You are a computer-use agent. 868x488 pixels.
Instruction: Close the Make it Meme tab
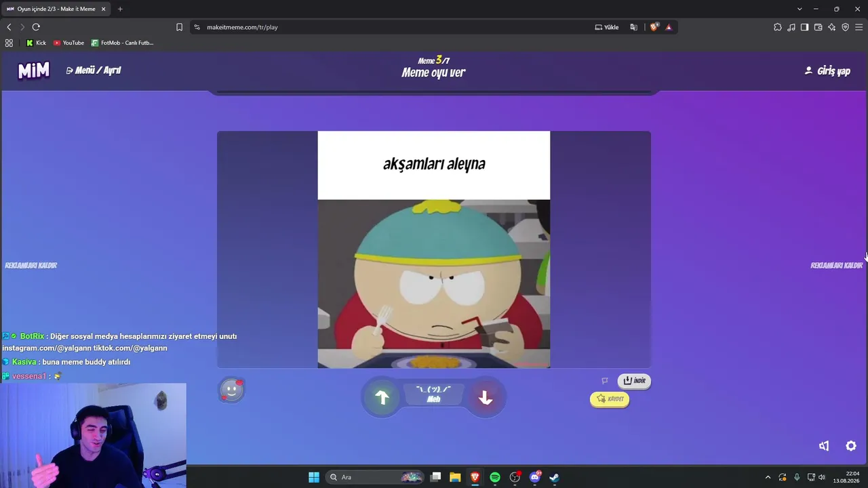pos(104,9)
